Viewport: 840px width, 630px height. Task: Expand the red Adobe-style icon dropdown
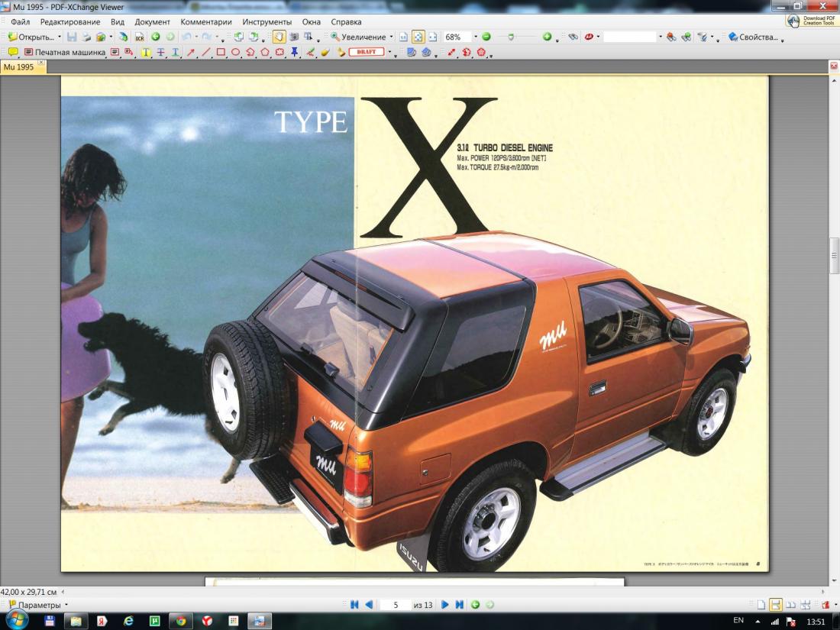598,37
